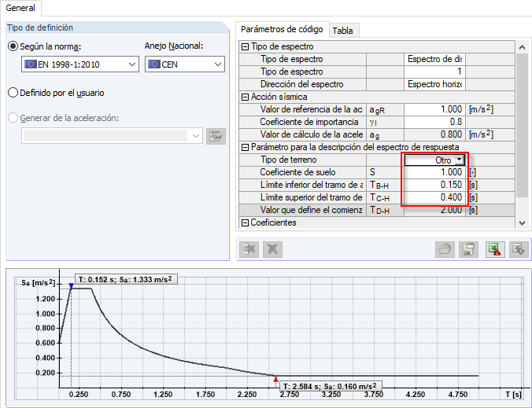Click importance coefficient value 0.8
532x408 pixels.
point(434,122)
